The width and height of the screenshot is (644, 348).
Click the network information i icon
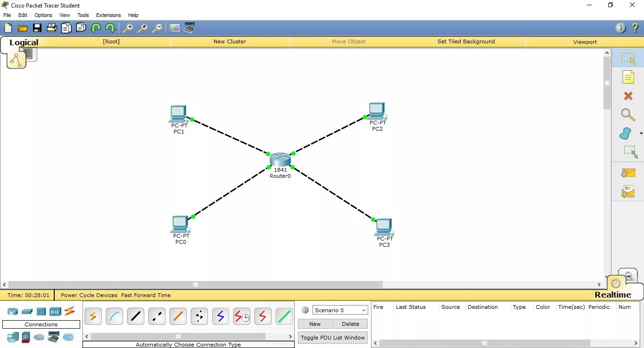point(621,28)
